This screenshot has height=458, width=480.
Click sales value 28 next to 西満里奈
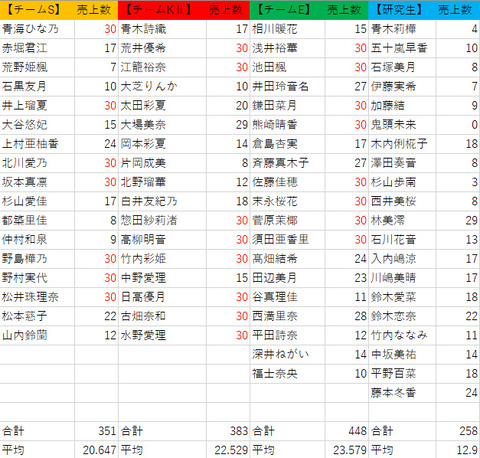pos(360,316)
